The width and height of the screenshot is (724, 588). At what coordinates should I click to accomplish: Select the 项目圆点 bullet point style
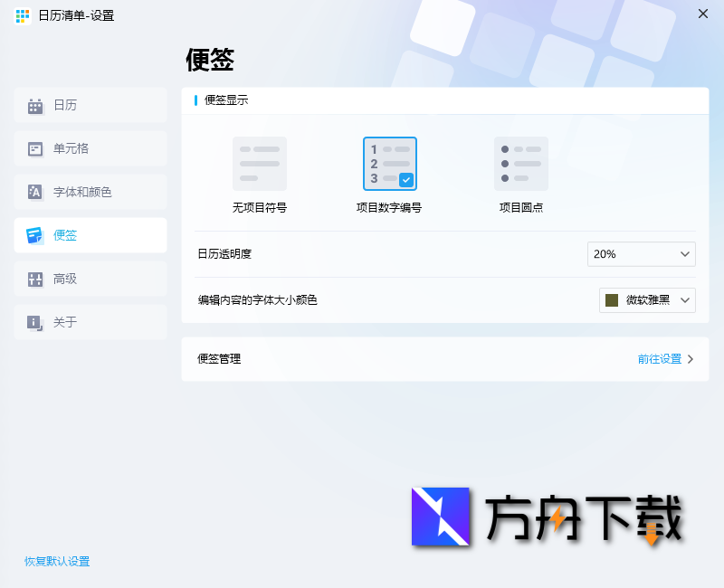pyautogui.click(x=520, y=164)
